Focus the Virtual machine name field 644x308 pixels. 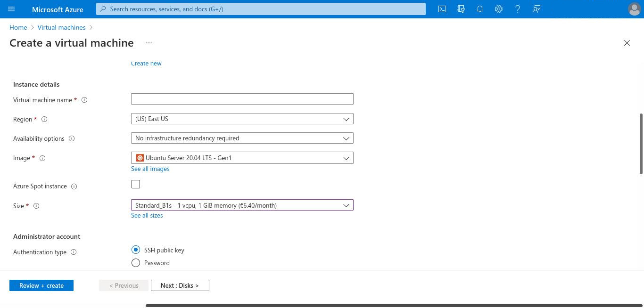click(x=242, y=99)
